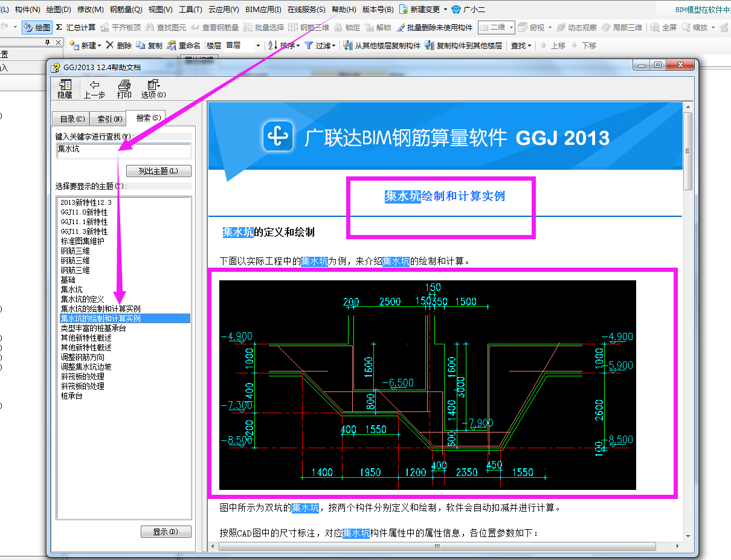731x560 pixels.
Task: Open the 构件(N) menu
Action: point(28,10)
